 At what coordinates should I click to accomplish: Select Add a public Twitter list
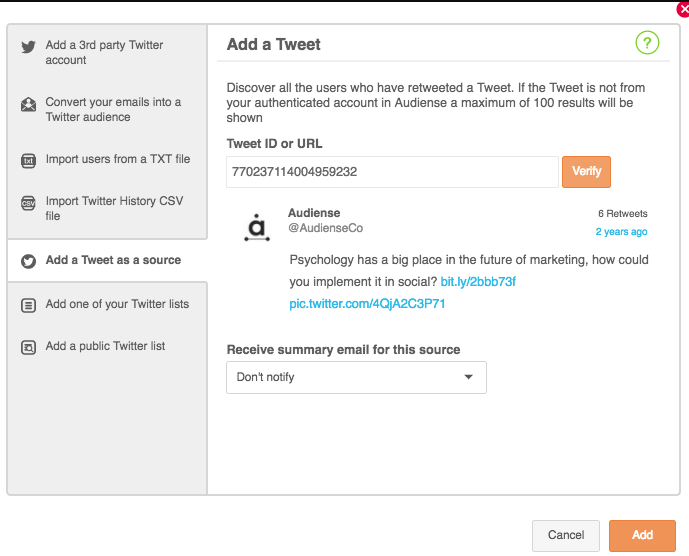coord(105,346)
